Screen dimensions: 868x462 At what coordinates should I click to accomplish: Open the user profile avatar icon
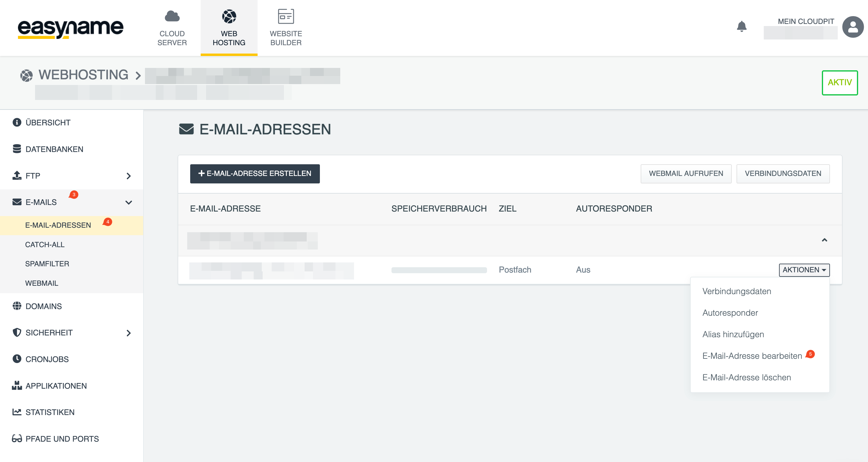852,27
